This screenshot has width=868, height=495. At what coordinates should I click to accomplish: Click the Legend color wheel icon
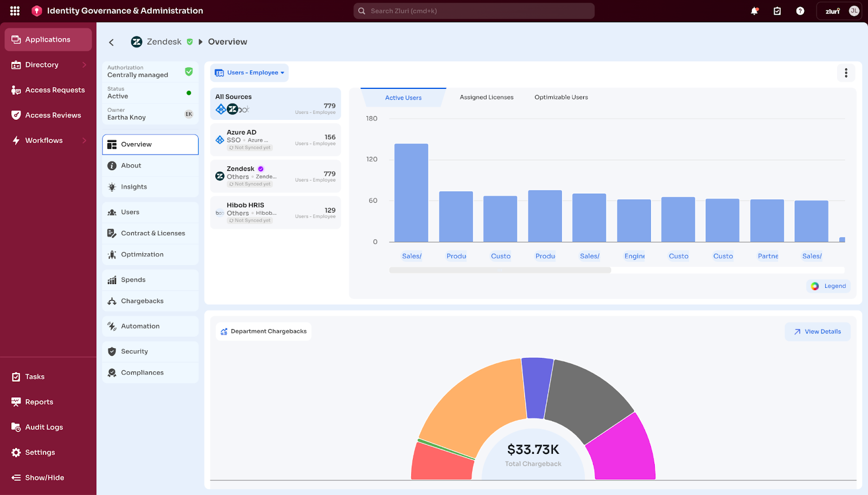(x=815, y=286)
